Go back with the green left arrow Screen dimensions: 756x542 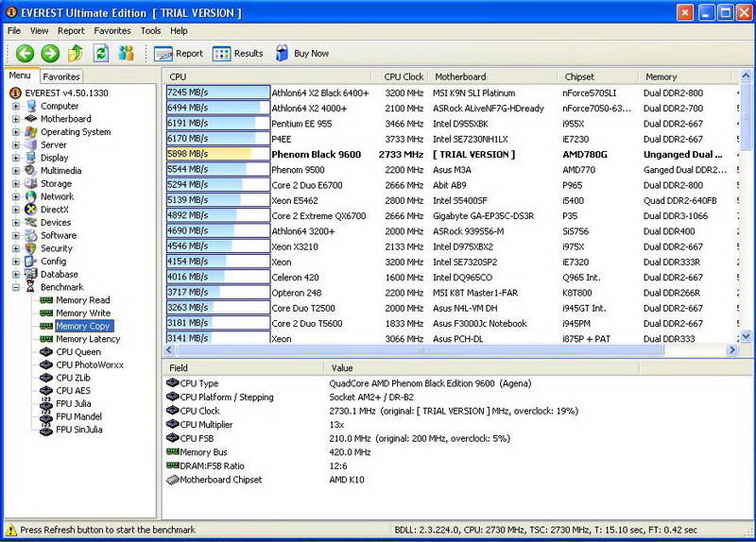pyautogui.click(x=25, y=54)
